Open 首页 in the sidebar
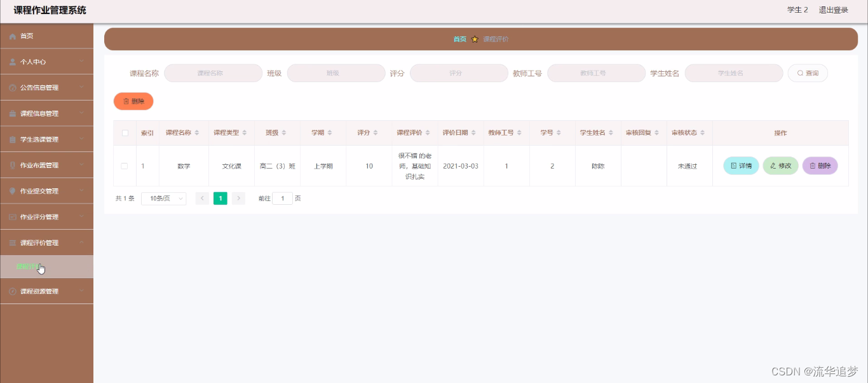This screenshot has height=383, width=868. coord(46,36)
